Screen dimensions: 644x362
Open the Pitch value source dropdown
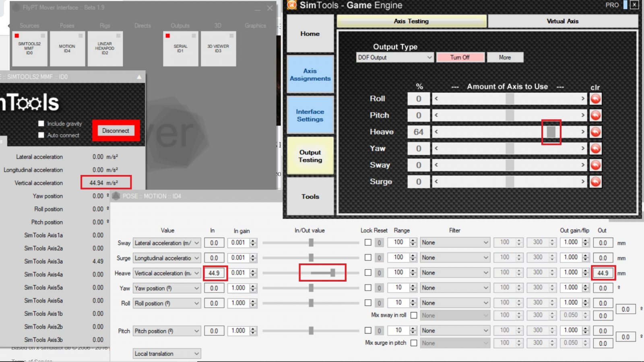pos(167,331)
